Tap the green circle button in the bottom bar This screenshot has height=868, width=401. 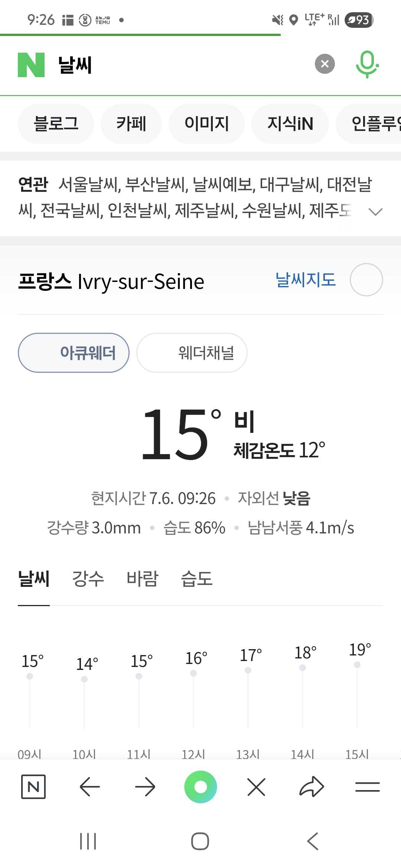(200, 786)
